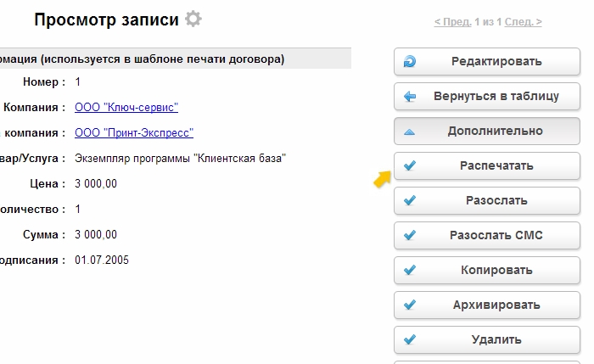Click the refresh icon on the Редактировать button
594x364 pixels.
(x=411, y=62)
